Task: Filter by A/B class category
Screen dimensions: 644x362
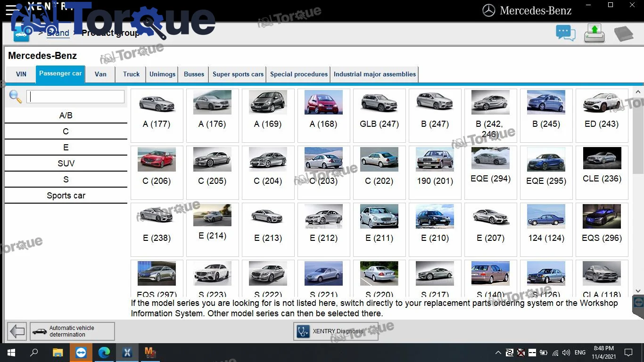Action: (66, 115)
